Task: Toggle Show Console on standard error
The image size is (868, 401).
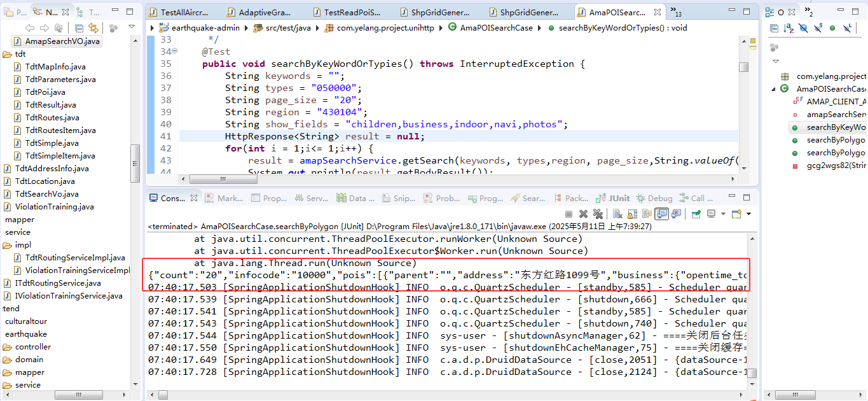Action: point(677,215)
